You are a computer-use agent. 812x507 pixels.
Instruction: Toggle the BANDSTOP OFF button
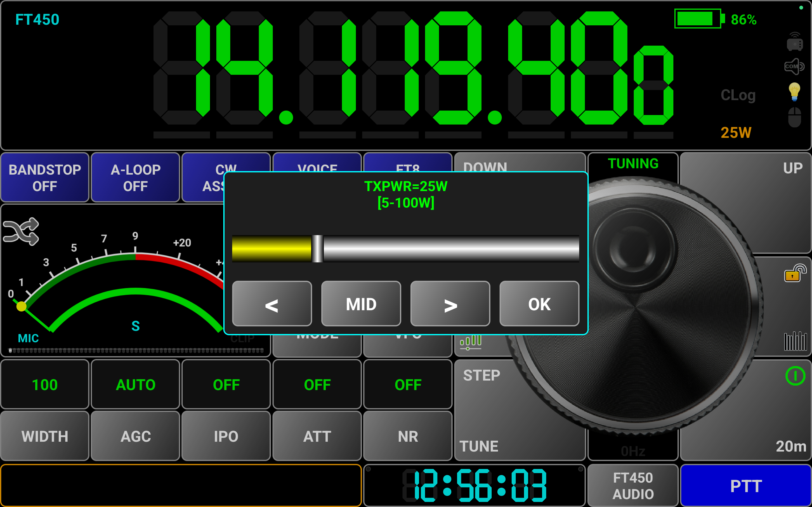(x=45, y=178)
